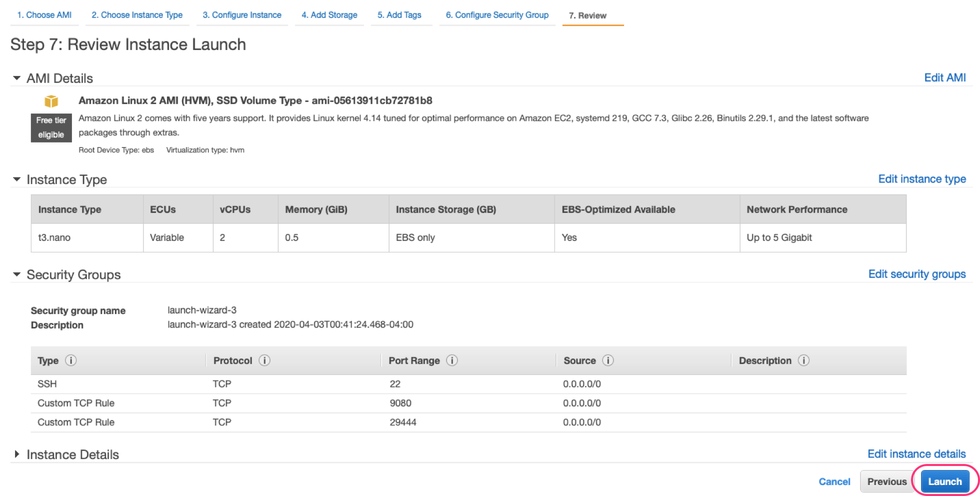Collapse the Instance Type section
Screen dimensions: 980x496
(16, 179)
